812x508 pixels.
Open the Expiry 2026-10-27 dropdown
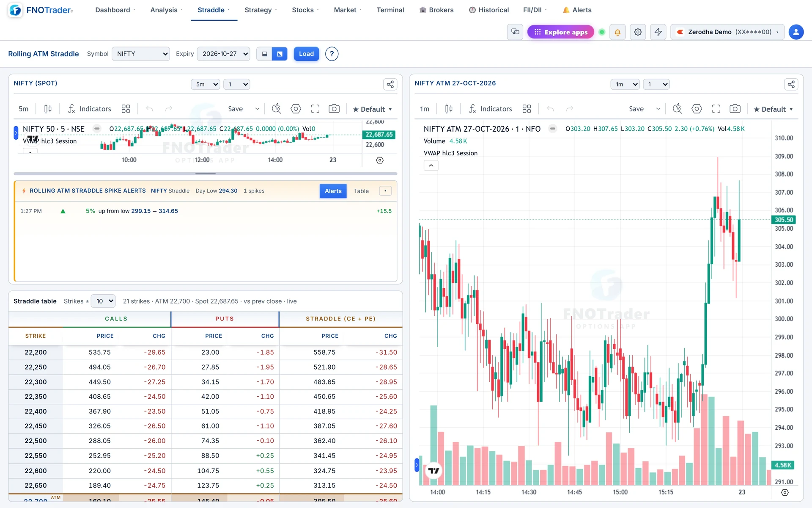point(223,54)
